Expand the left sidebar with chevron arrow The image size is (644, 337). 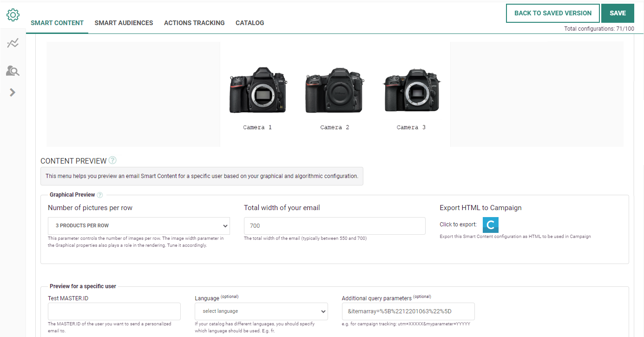click(x=13, y=93)
